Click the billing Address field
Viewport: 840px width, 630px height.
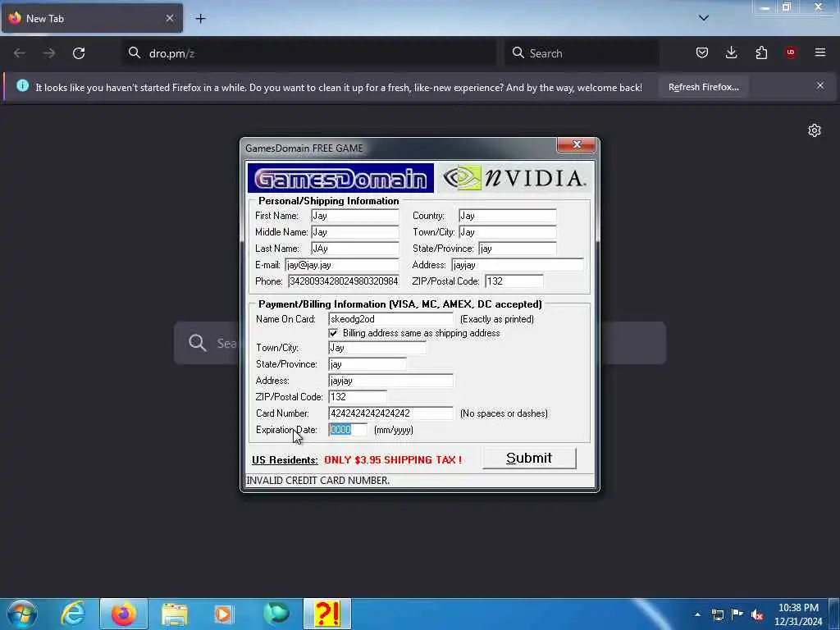tap(390, 381)
